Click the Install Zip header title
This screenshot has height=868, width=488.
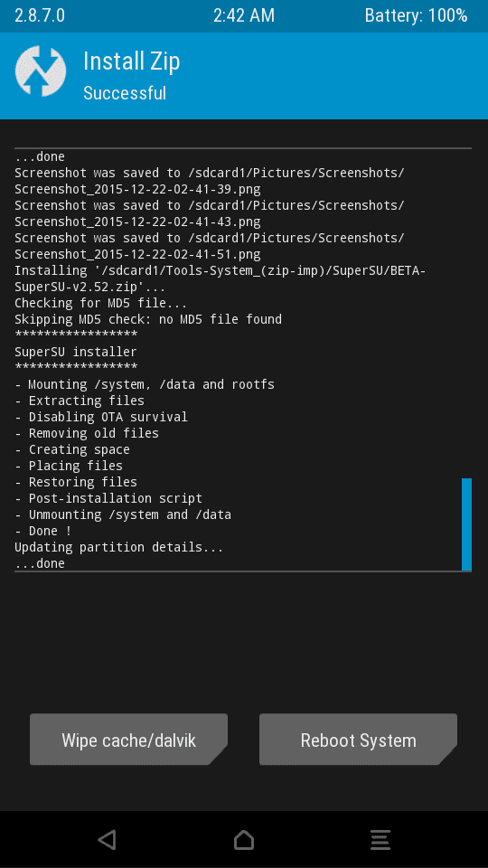point(132,61)
